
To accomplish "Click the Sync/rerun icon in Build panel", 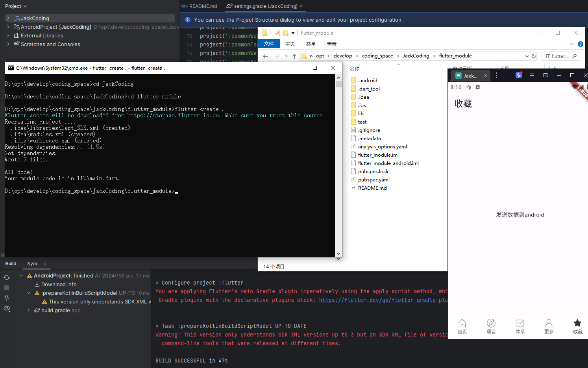I will [7, 277].
